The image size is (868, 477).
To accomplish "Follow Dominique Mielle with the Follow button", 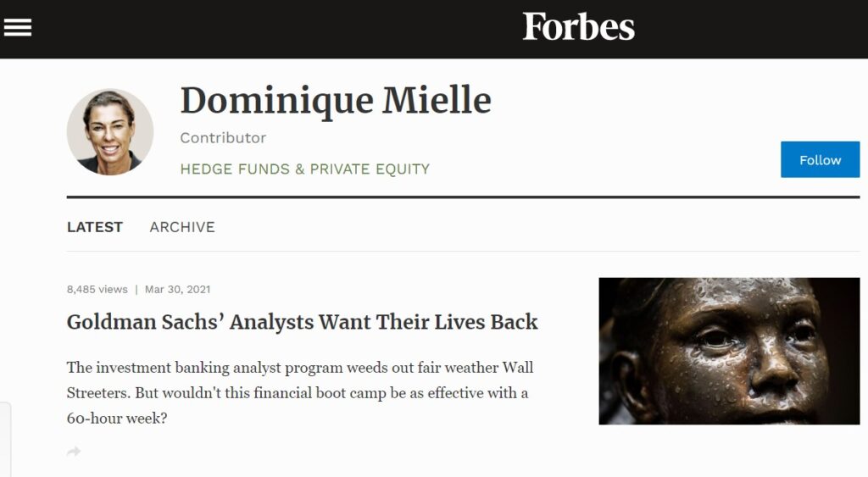I will (x=820, y=159).
